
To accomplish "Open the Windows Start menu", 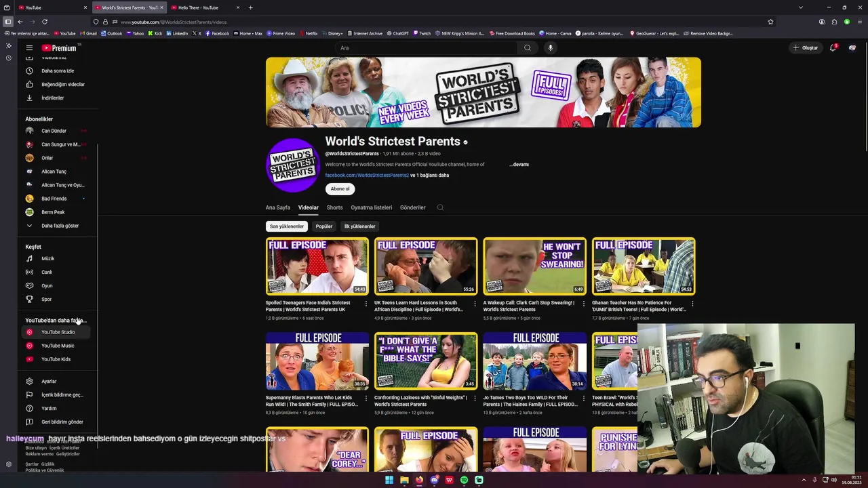I will [x=389, y=480].
